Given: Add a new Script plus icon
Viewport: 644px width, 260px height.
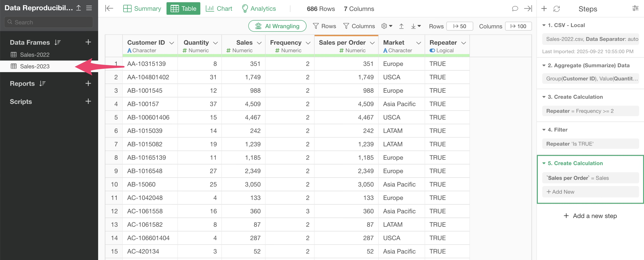Looking at the screenshot, I should [88, 101].
